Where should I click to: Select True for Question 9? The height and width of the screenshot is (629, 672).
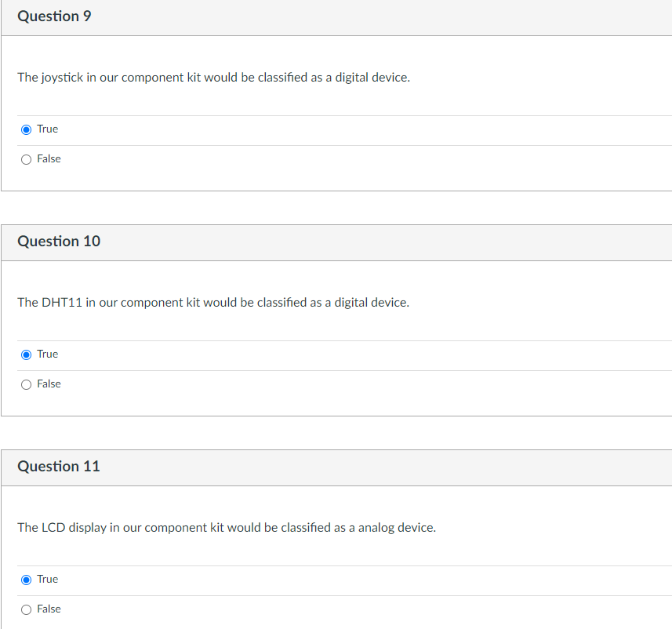[26, 129]
